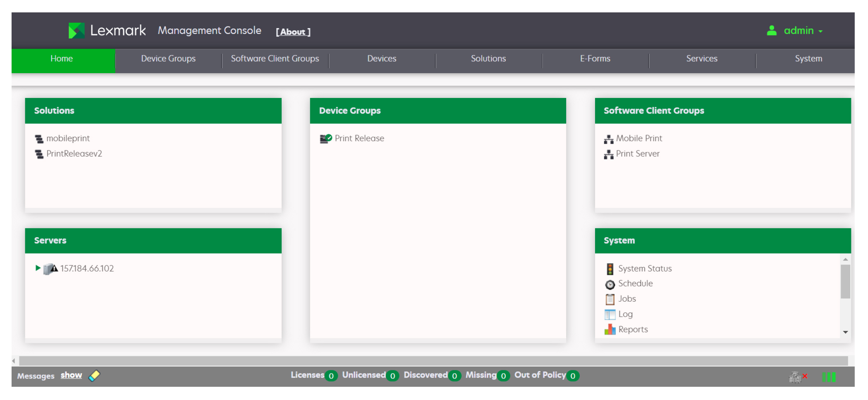Viewport: 868px width, 400px height.
Task: Click the System Status traffic light icon
Action: (610, 269)
